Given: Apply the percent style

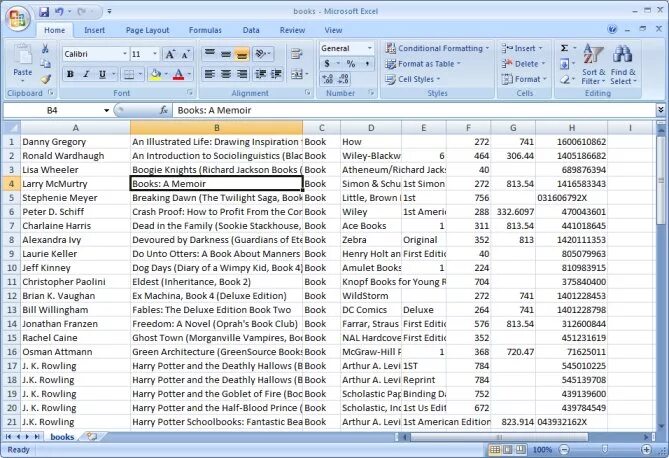Looking at the screenshot, I should click(351, 64).
